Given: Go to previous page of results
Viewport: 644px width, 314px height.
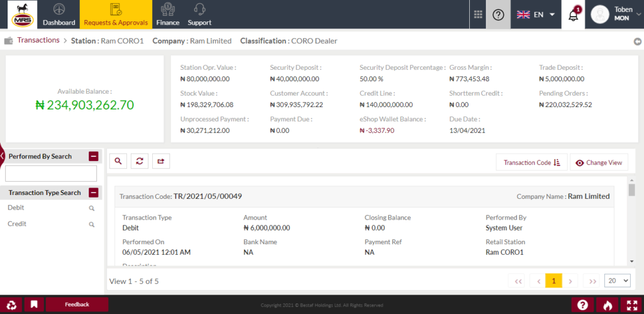Looking at the screenshot, I should pyautogui.click(x=538, y=281).
